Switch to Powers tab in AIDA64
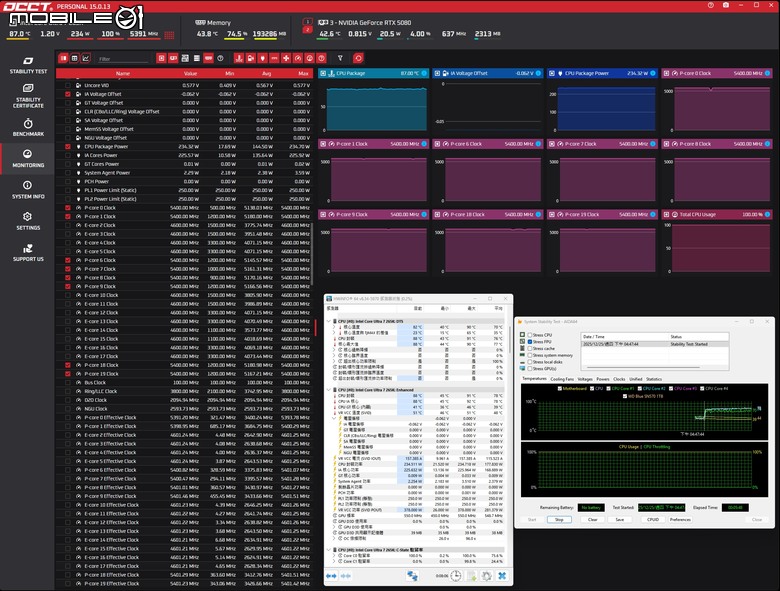The width and height of the screenshot is (780, 591). [x=603, y=379]
